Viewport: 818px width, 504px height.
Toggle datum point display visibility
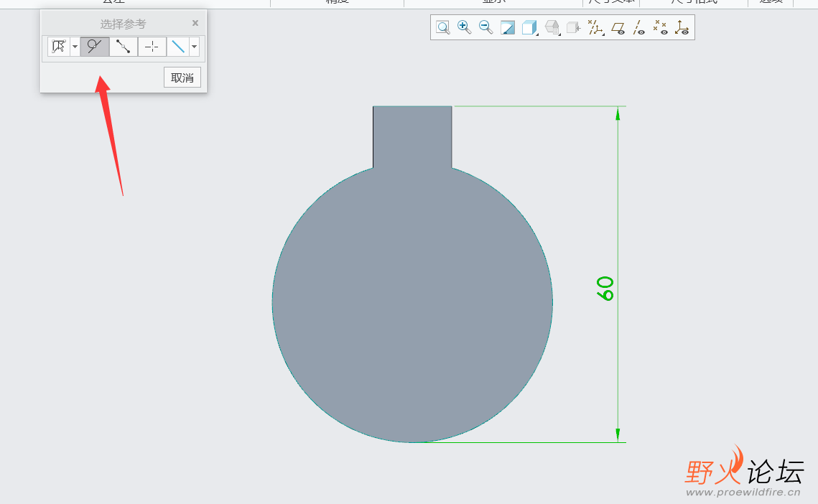pyautogui.click(x=661, y=28)
